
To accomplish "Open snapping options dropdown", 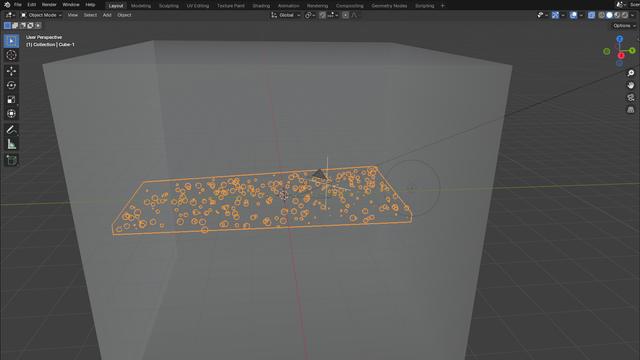I will [333, 15].
